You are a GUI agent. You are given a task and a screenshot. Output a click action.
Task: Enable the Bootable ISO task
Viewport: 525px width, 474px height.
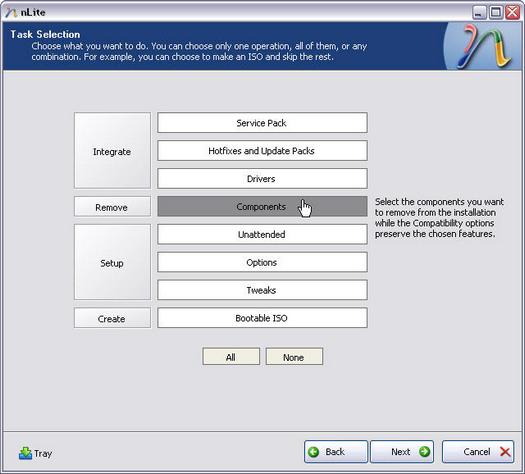tap(262, 318)
